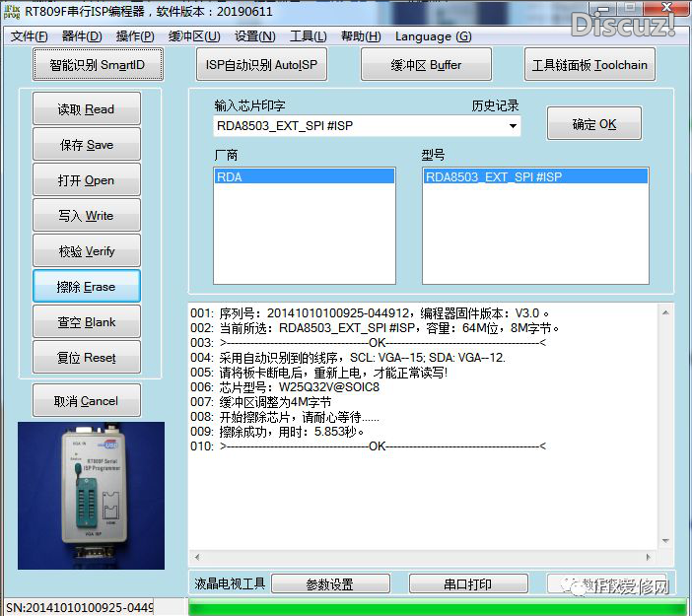Click the log scrollbar up arrow
The width and height of the screenshot is (692, 616).
665,312
